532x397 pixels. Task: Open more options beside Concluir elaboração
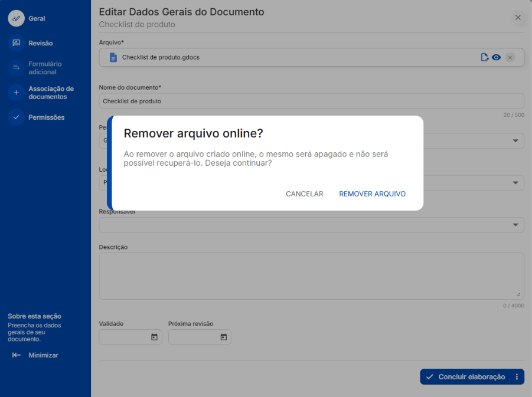[517, 377]
